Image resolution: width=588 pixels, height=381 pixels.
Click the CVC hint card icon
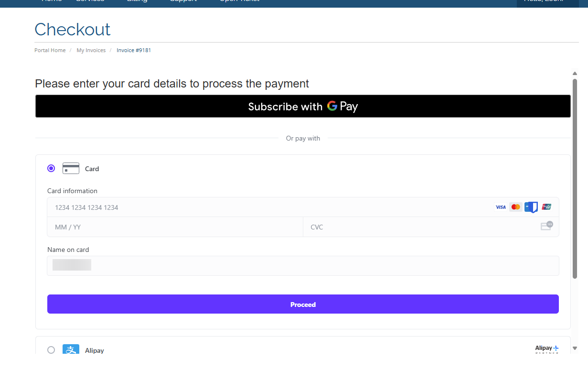pos(546,226)
